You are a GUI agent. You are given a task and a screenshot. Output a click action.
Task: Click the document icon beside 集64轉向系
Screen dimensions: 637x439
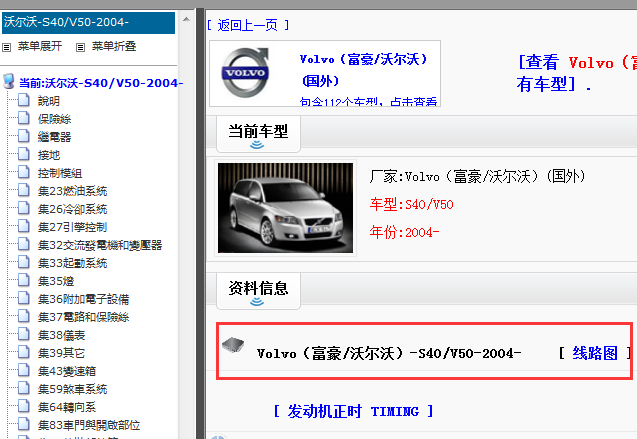point(24,406)
